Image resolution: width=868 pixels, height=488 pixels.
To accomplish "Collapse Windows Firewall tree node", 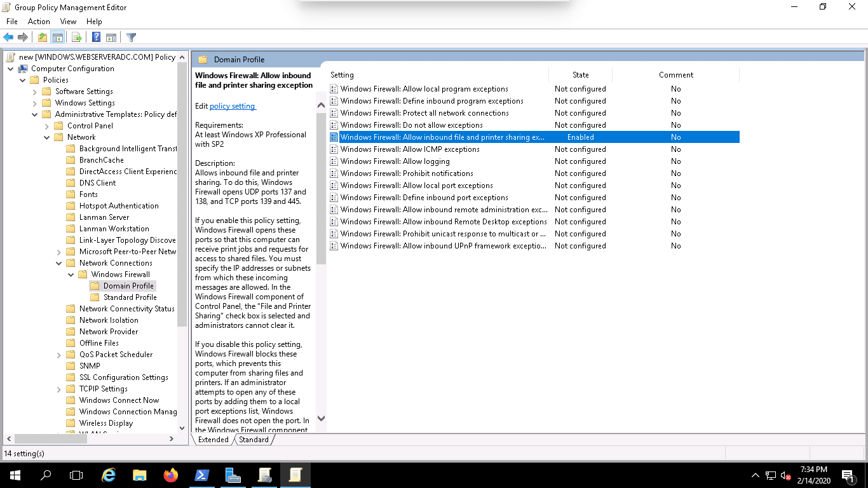I will pyautogui.click(x=71, y=274).
